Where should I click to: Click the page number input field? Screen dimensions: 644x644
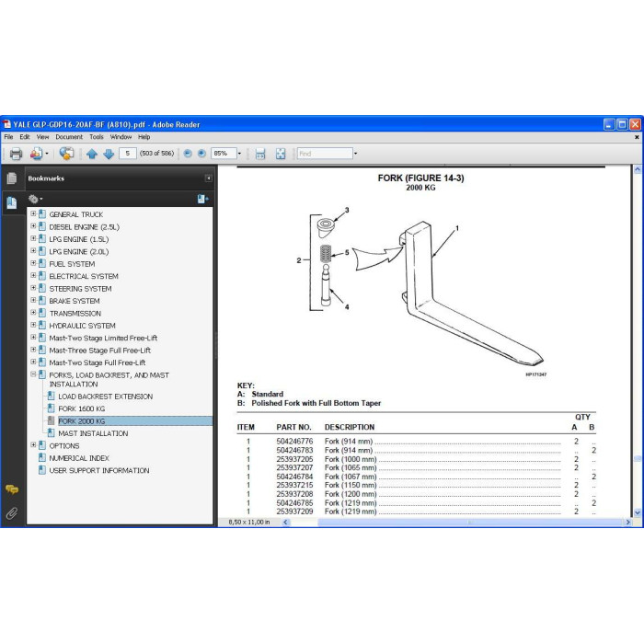(x=128, y=154)
